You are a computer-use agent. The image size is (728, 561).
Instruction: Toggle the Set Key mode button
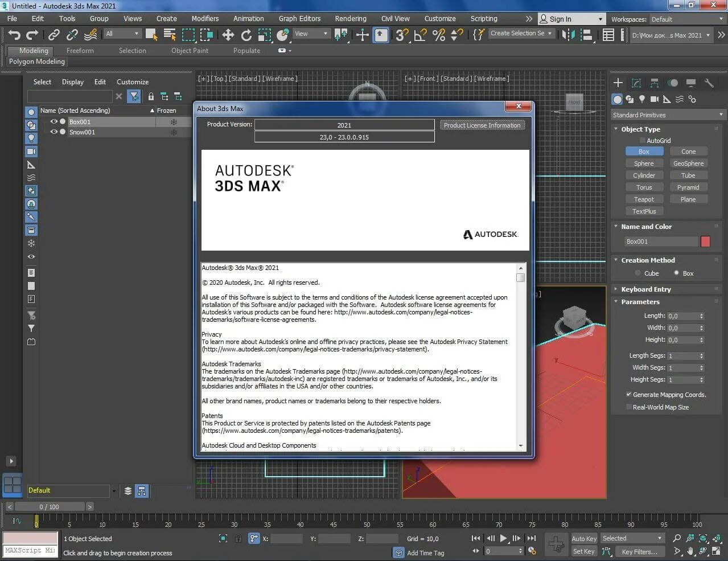[584, 551]
